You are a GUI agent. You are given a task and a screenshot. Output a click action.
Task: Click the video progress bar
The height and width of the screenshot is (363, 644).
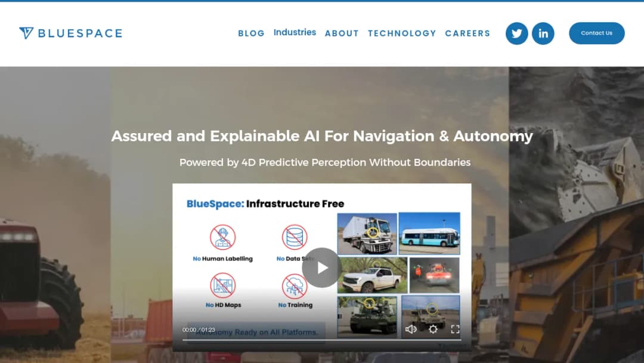(321, 340)
